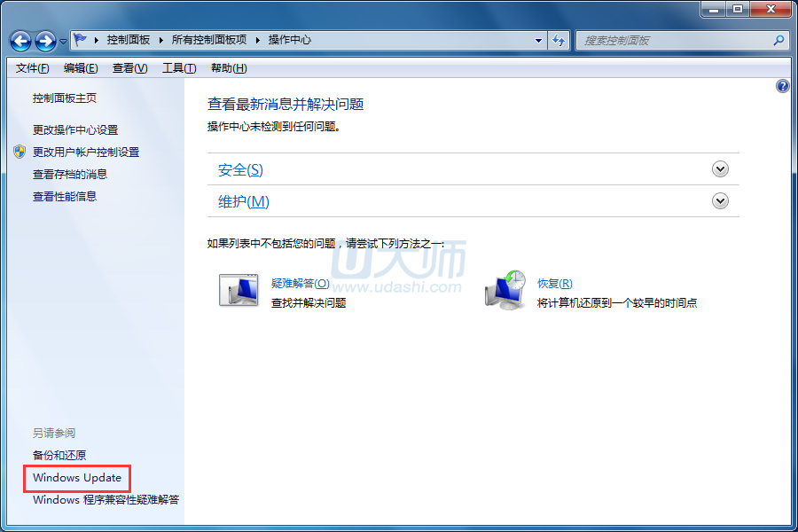Viewport: 798px width, 532px height.
Task: Open the 工具(T) menu
Action: point(178,68)
